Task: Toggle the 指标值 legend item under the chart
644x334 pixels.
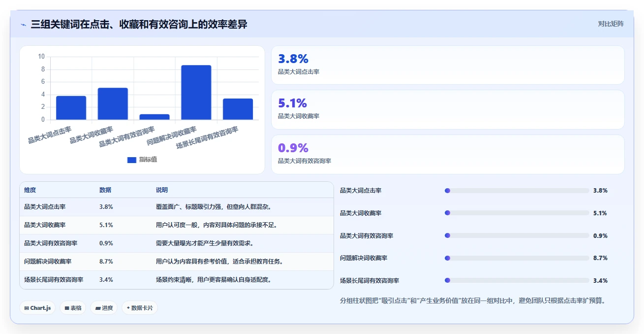Action: (142, 160)
